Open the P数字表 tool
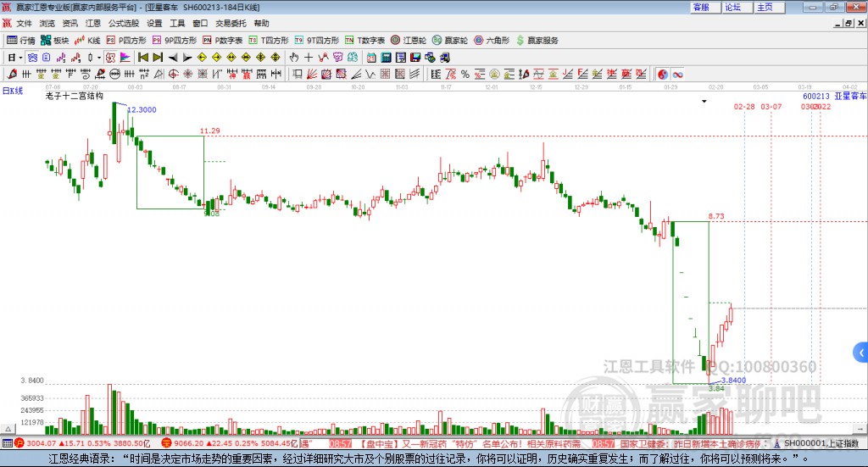 (222, 41)
